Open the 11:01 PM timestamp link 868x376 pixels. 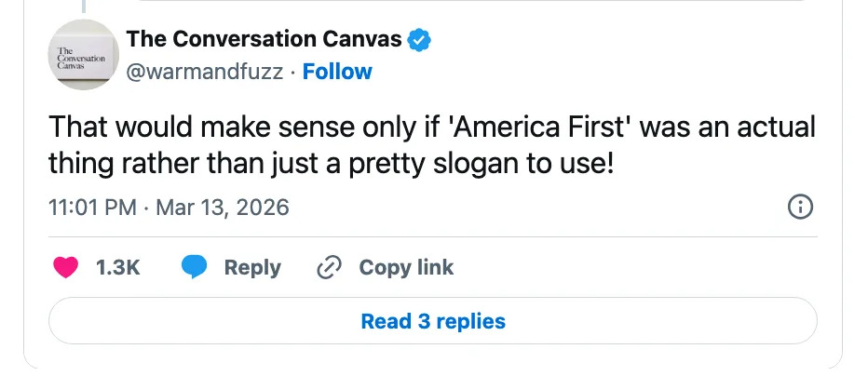92,207
